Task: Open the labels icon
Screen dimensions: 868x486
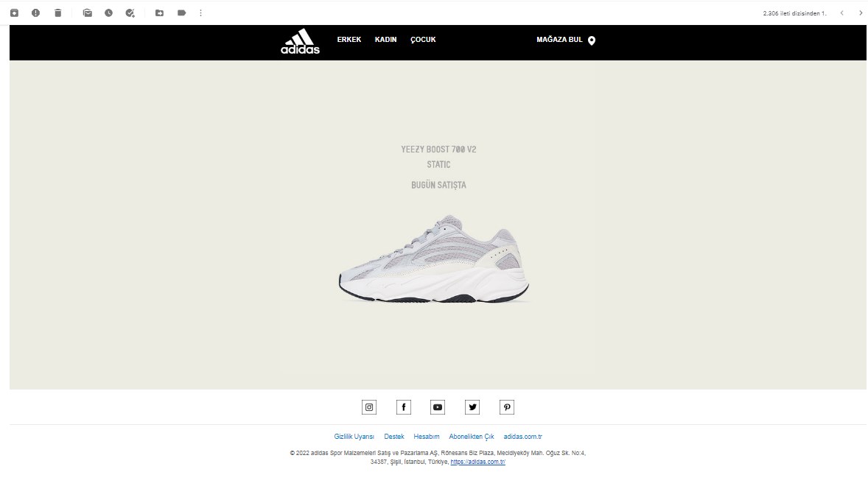Action: (181, 13)
